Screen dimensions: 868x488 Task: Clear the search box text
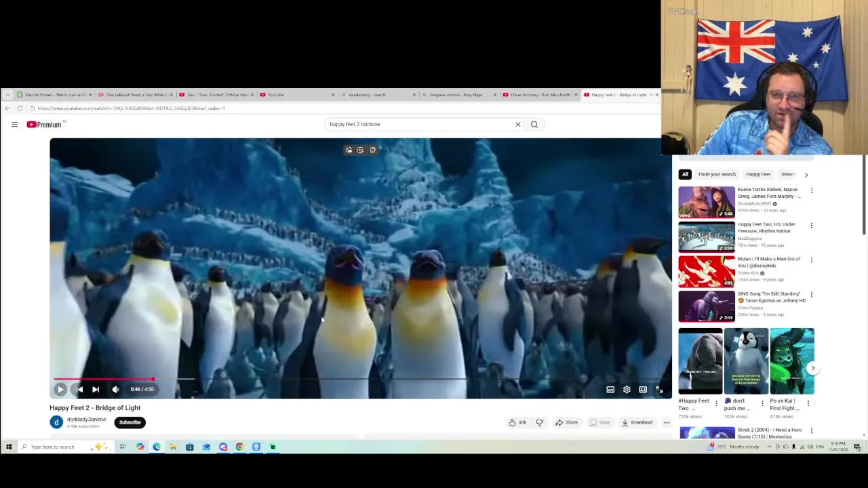tap(518, 124)
